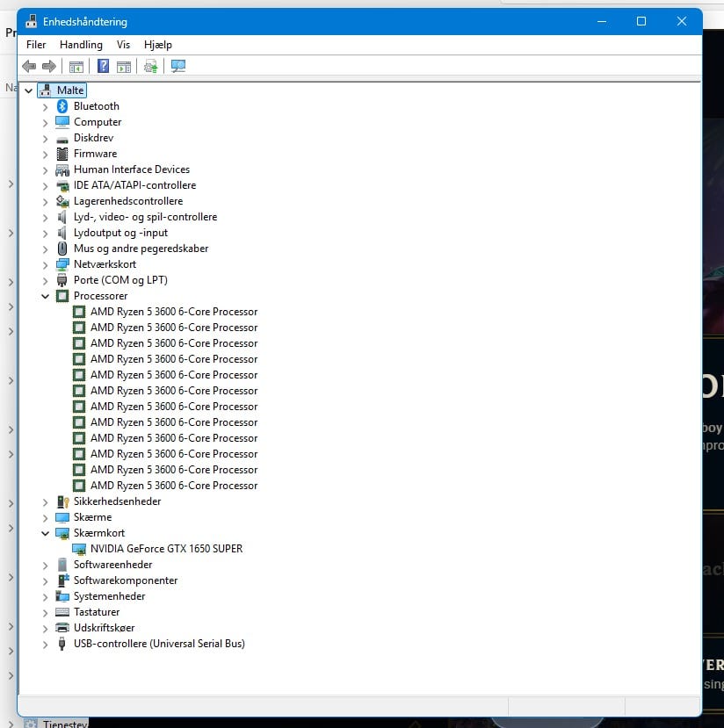724x728 pixels.
Task: Select the Lagerenhedscontrollere label
Action: click(128, 201)
